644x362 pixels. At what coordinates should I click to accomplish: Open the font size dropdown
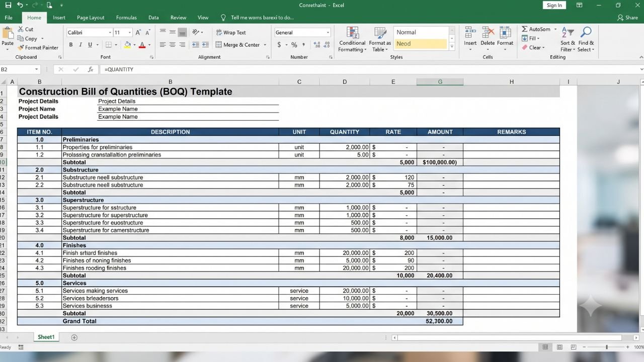(129, 33)
